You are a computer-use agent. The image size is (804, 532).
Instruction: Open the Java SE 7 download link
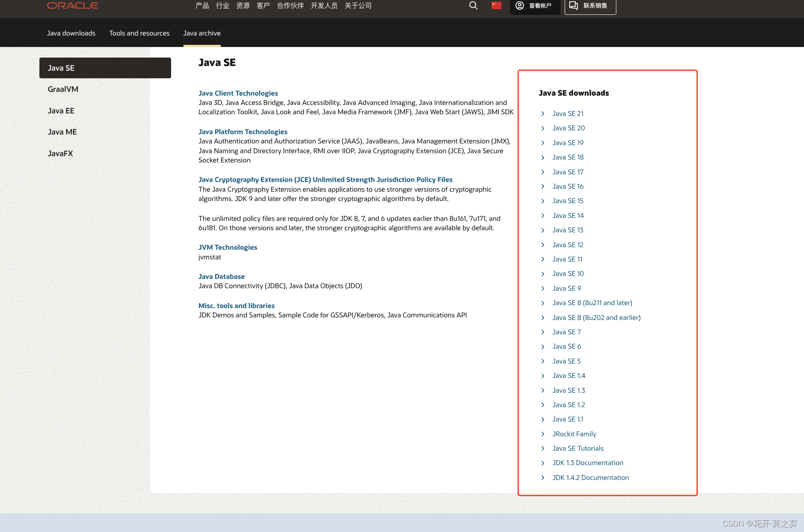coord(567,332)
